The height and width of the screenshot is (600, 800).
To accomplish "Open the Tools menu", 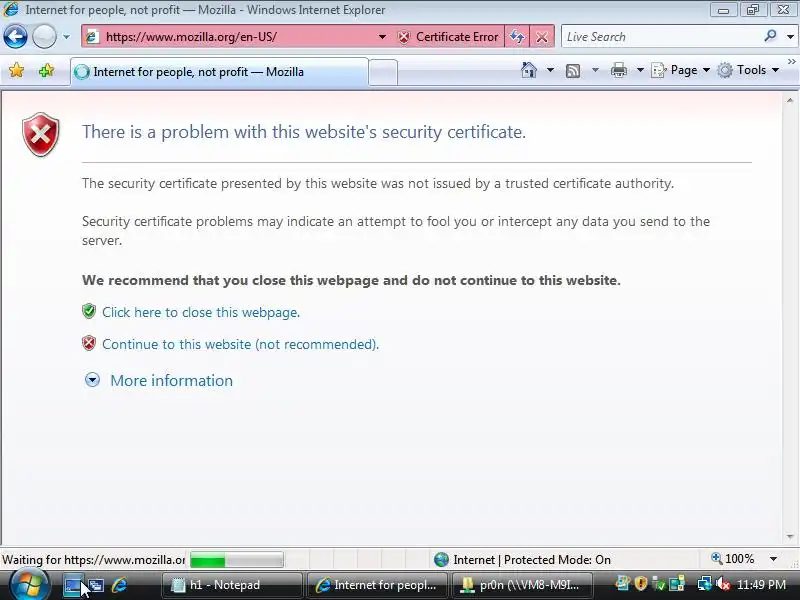I will [x=748, y=70].
